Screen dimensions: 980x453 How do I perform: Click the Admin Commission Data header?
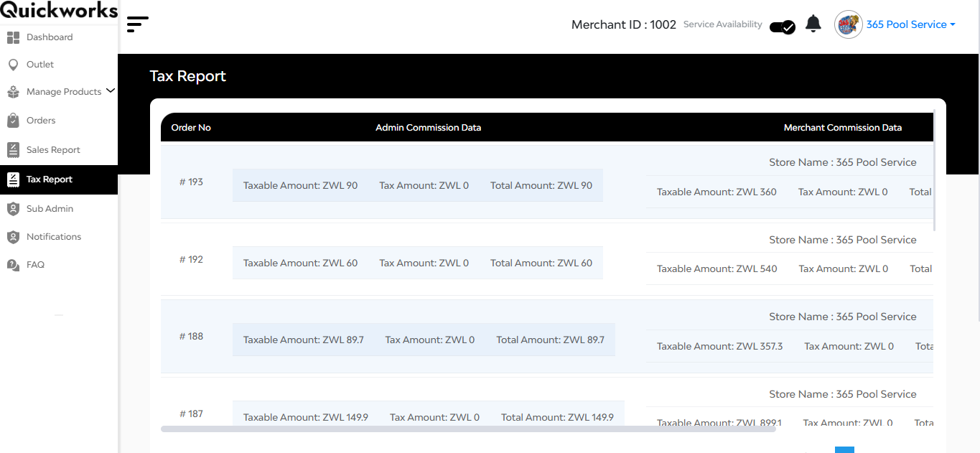click(429, 128)
